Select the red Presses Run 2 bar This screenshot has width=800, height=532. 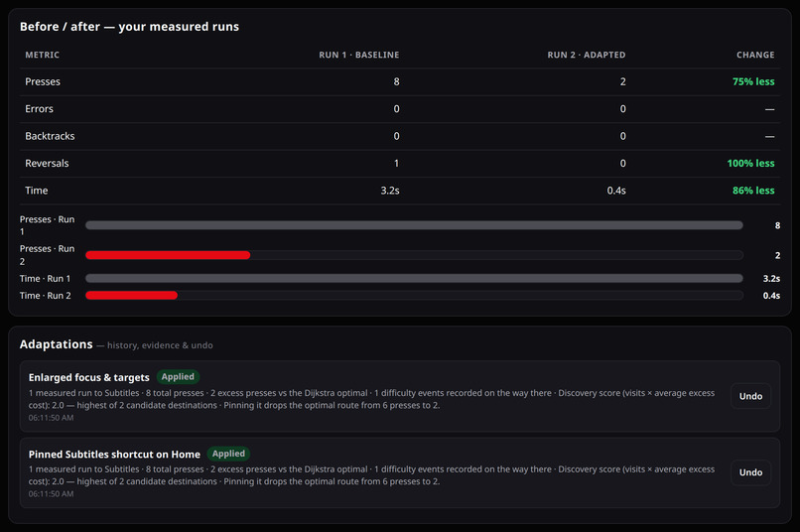[168, 255]
